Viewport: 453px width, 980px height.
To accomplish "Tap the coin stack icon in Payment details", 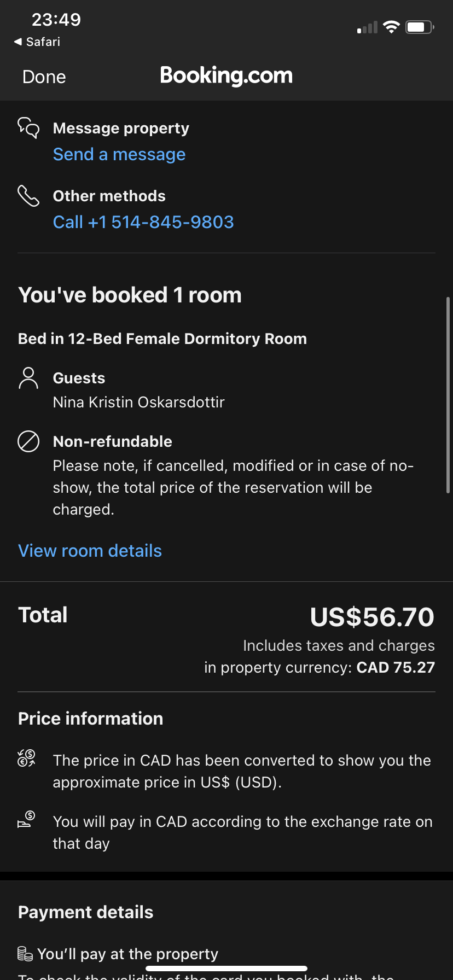I will 25,954.
